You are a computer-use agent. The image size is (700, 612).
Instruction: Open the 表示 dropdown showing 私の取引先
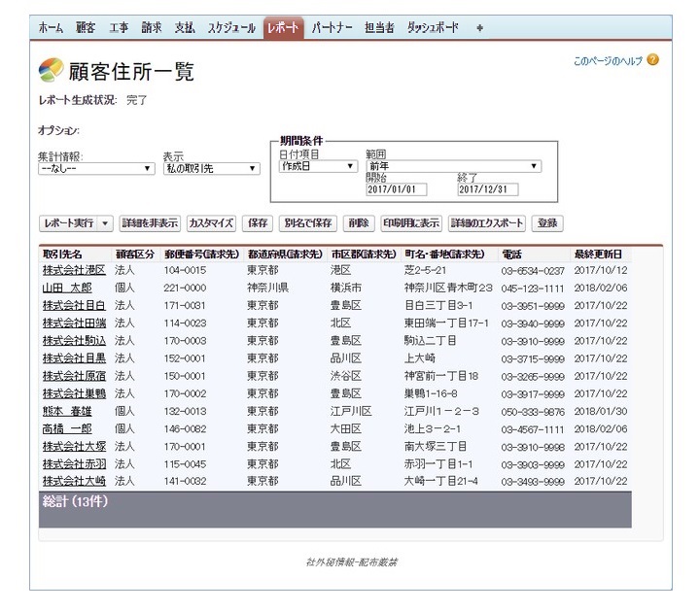pyautogui.click(x=212, y=169)
